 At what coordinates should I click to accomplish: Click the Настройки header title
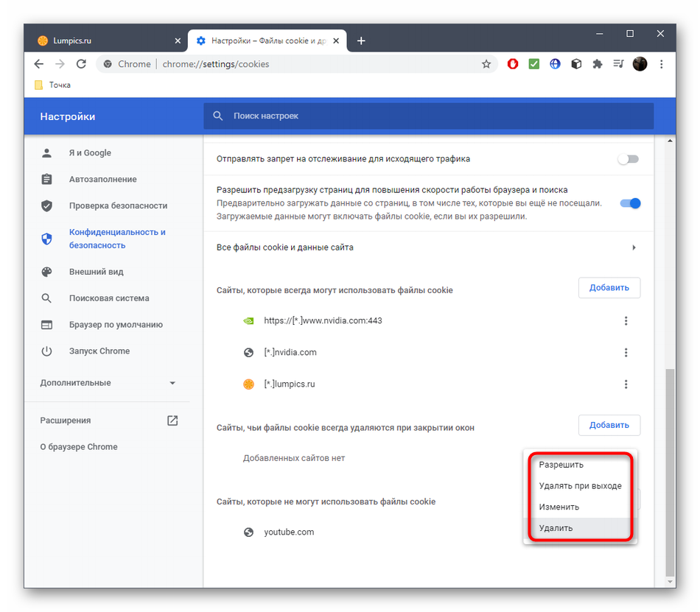67,116
